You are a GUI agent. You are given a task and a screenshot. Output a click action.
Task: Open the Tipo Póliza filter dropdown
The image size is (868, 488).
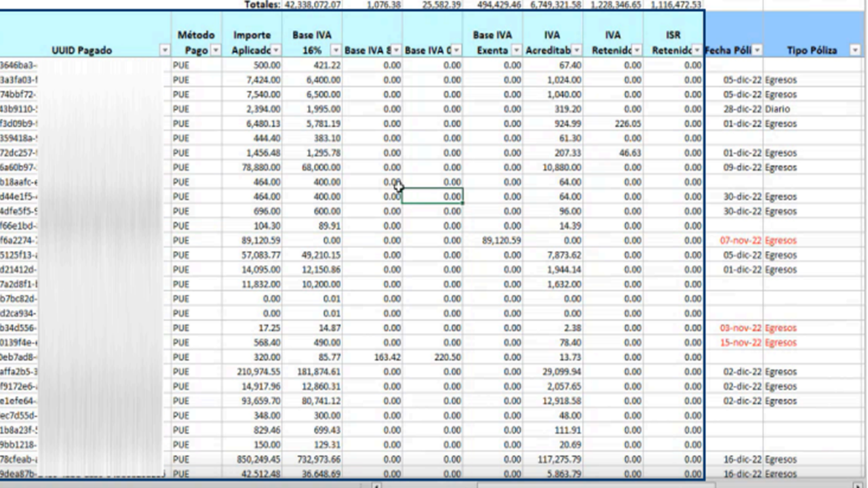[854, 50]
